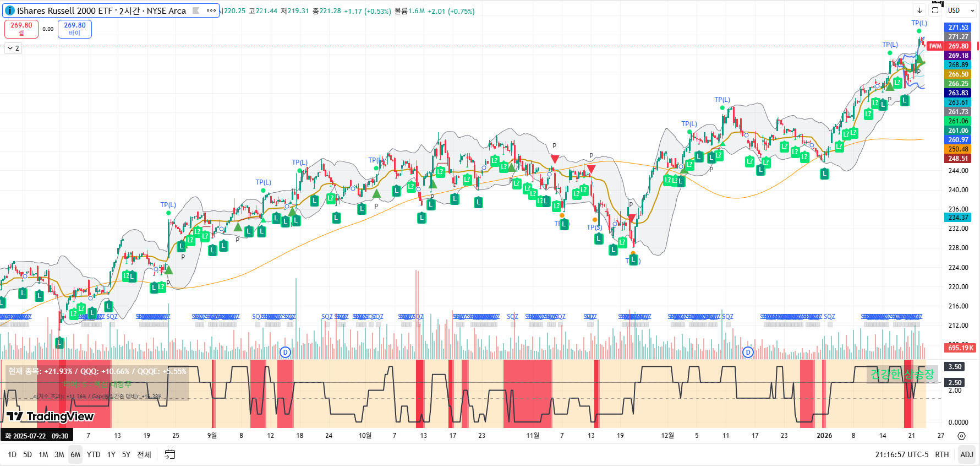This screenshot has width=980, height=466.
Task: Click the 3.50 indicator scale label
Action: [x=955, y=367]
